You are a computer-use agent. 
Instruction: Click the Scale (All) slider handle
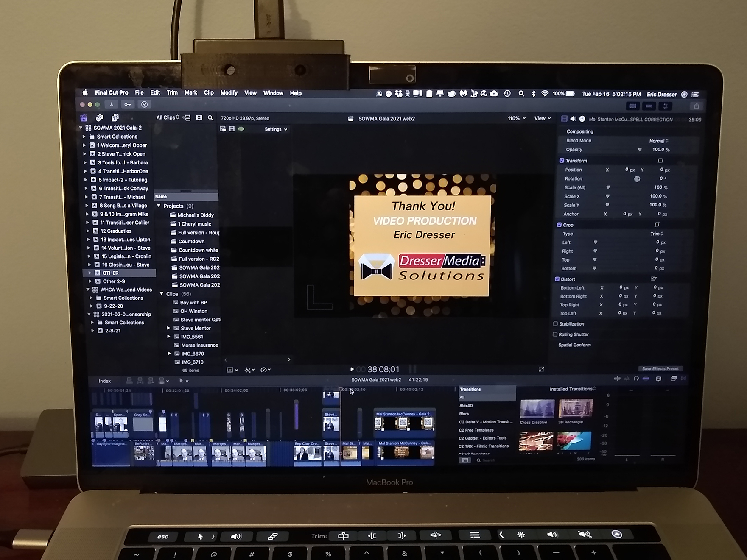pos(608,187)
